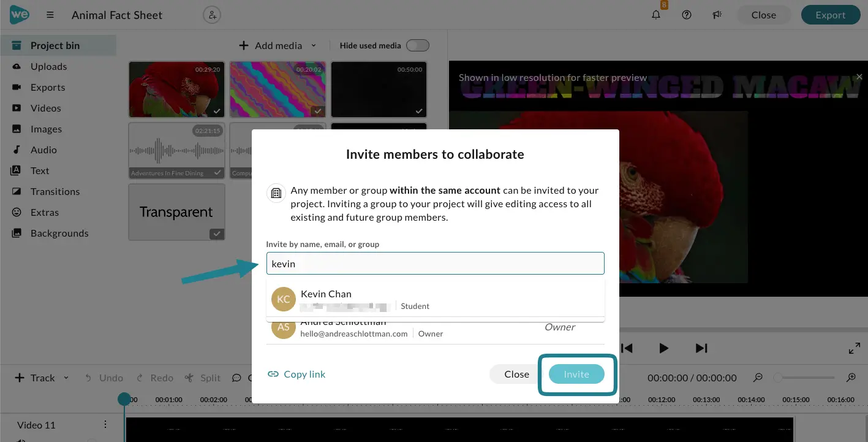868x442 pixels.
Task: Select the Transparent media thumbnail
Action: point(177,212)
